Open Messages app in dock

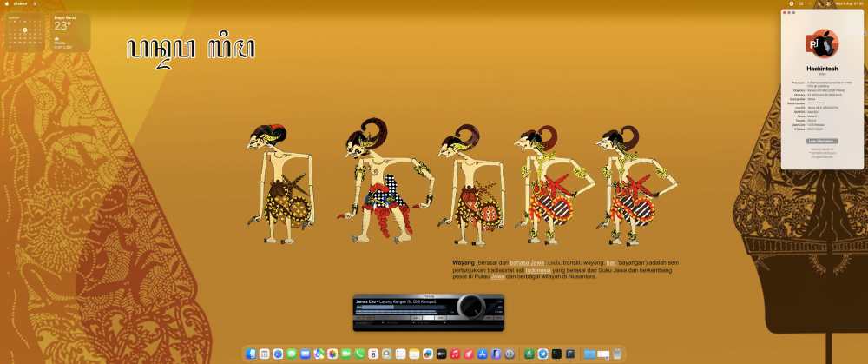click(x=292, y=354)
